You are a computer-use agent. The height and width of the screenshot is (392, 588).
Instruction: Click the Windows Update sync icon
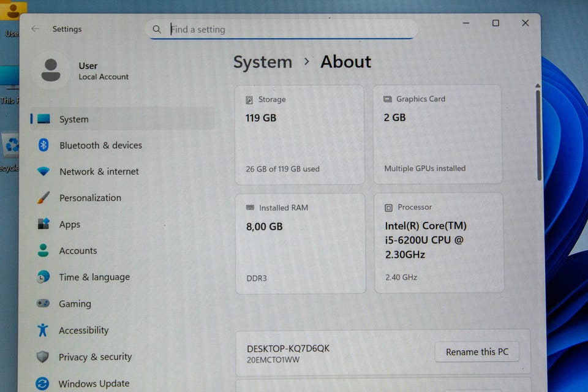(42, 383)
